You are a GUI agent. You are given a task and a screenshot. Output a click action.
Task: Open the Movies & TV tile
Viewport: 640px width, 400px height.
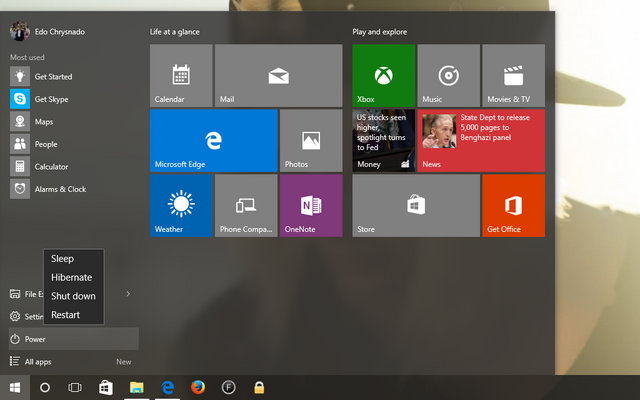(513, 76)
